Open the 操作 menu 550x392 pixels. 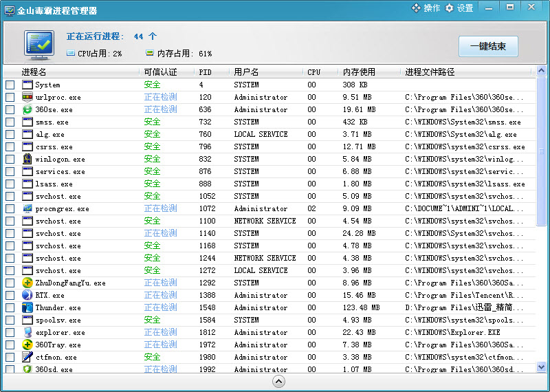point(426,8)
